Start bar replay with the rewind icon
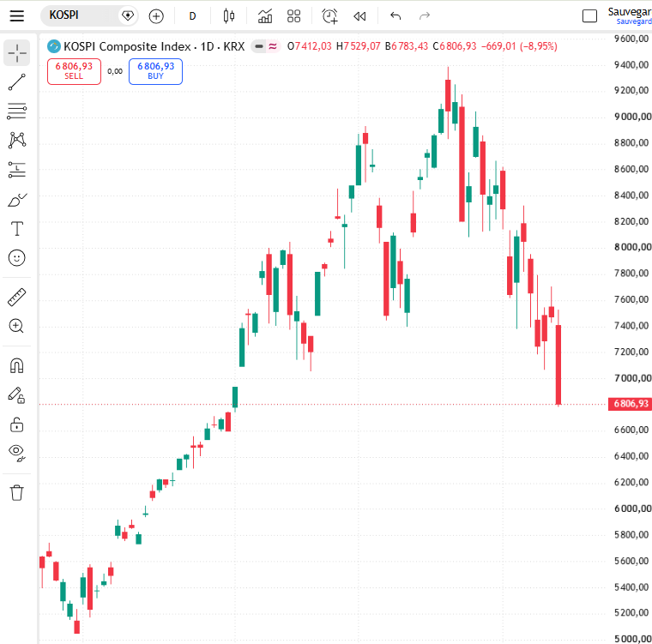The height and width of the screenshot is (644, 652). (x=359, y=16)
